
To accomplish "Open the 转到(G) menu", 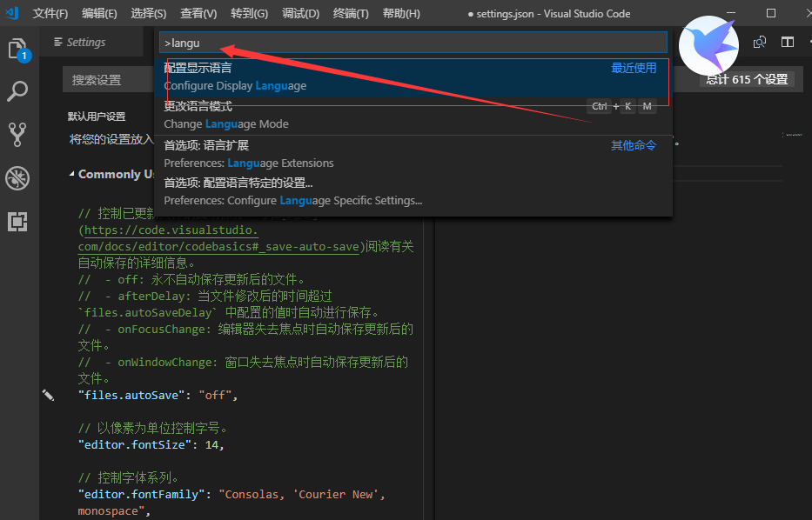I will pyautogui.click(x=249, y=13).
